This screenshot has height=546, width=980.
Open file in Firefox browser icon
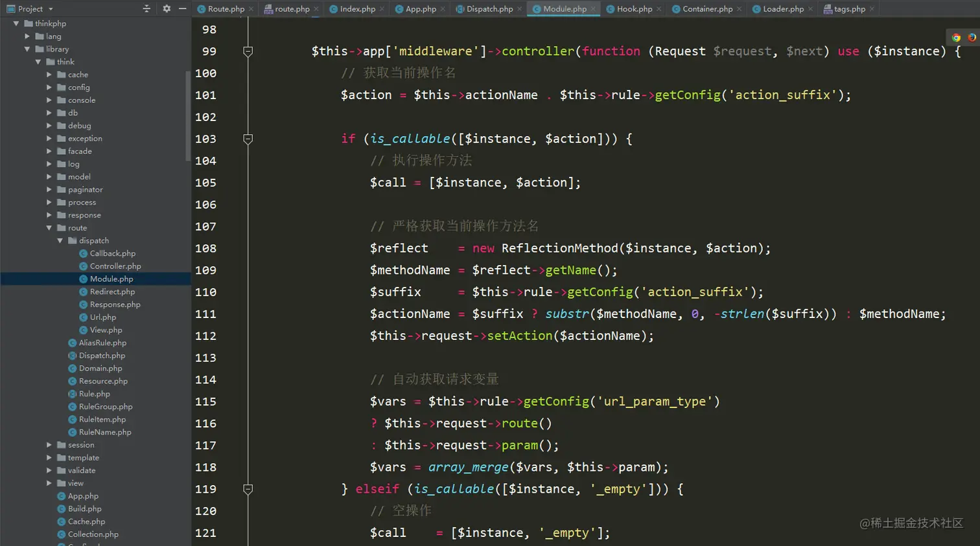tap(972, 38)
